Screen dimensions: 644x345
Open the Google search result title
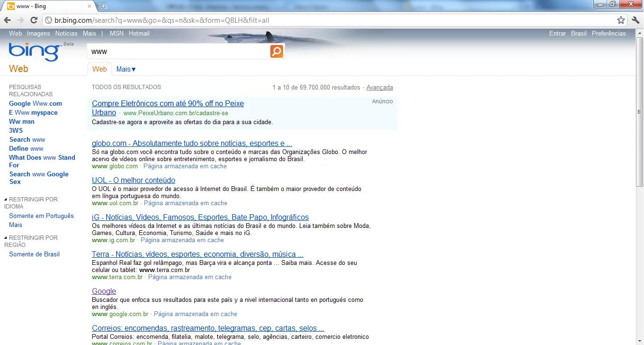tap(104, 291)
